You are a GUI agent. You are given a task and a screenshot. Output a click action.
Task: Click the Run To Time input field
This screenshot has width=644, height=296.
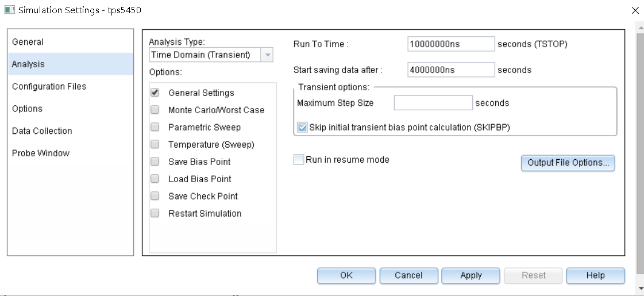(x=450, y=44)
